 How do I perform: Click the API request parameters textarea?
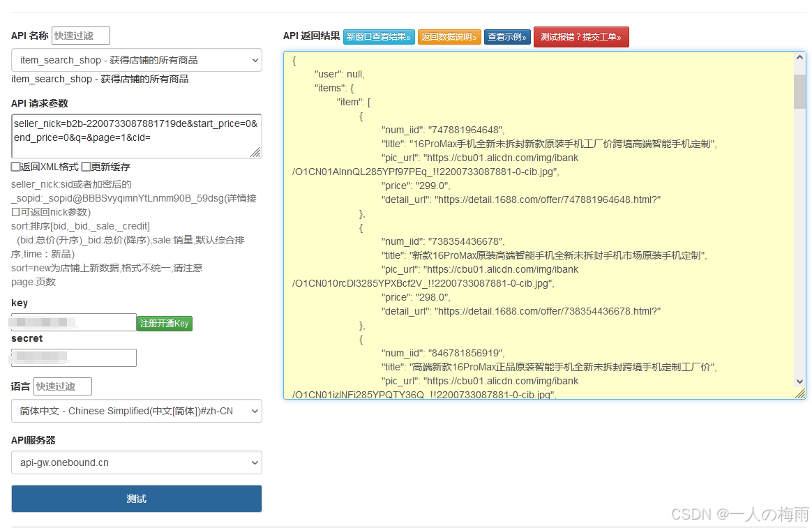tap(136, 136)
